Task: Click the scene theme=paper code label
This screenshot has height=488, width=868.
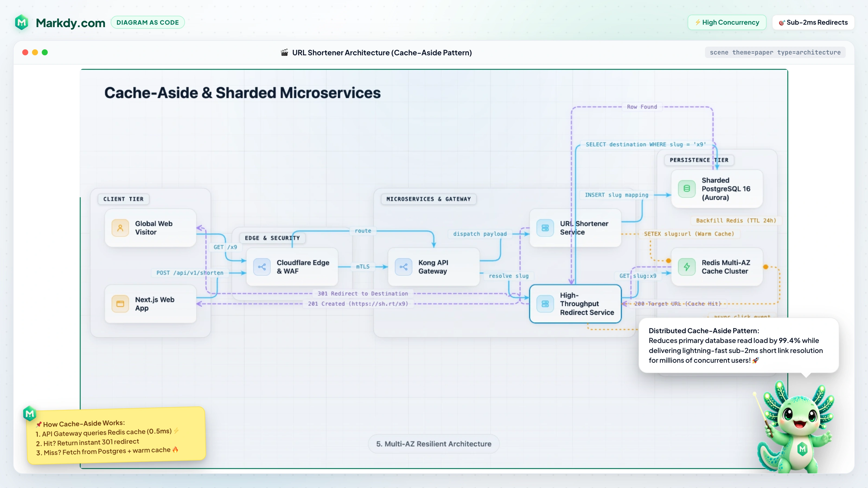Action: pos(775,52)
